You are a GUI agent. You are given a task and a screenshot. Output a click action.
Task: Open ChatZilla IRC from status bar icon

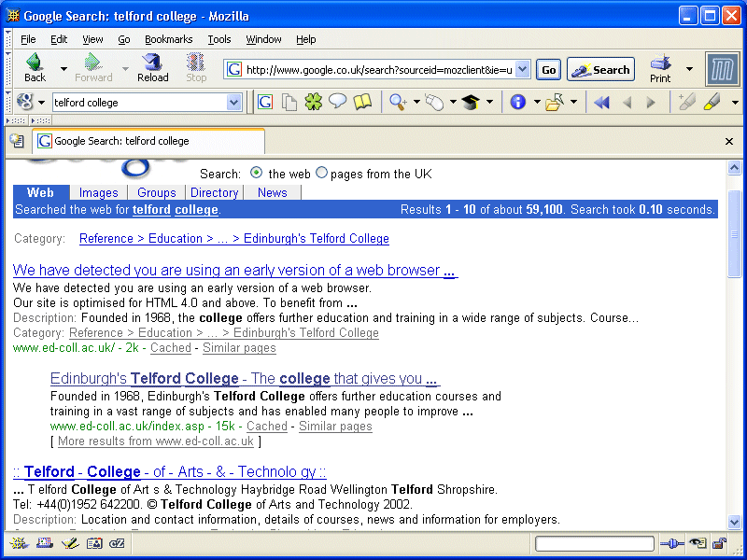(117, 543)
